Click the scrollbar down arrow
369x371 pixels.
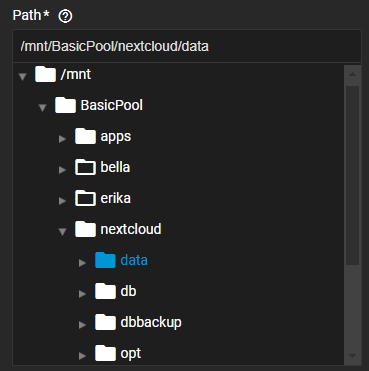pos(353,356)
